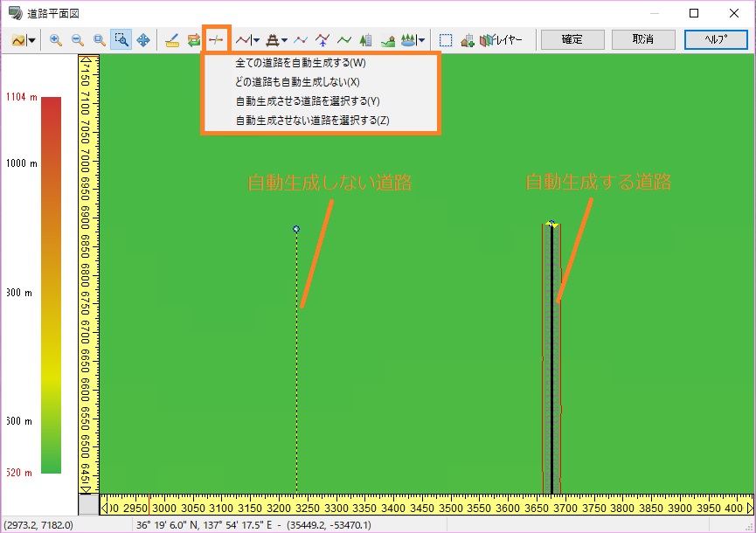Viewport: 756px width, 533px height.
Task: Select the measure distance ruler tool
Action: pos(172,40)
